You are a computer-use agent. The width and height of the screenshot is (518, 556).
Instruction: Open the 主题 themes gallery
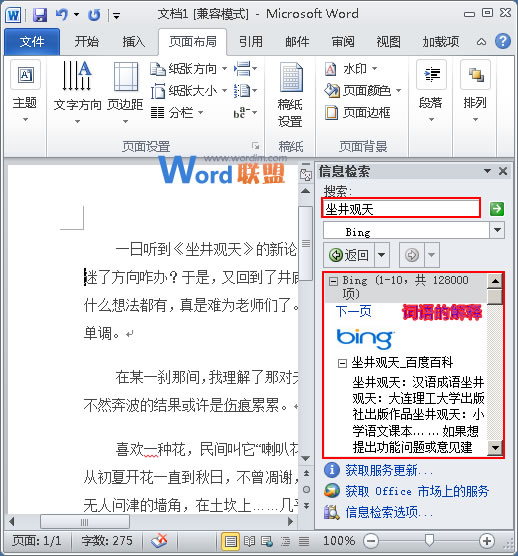pos(25,91)
